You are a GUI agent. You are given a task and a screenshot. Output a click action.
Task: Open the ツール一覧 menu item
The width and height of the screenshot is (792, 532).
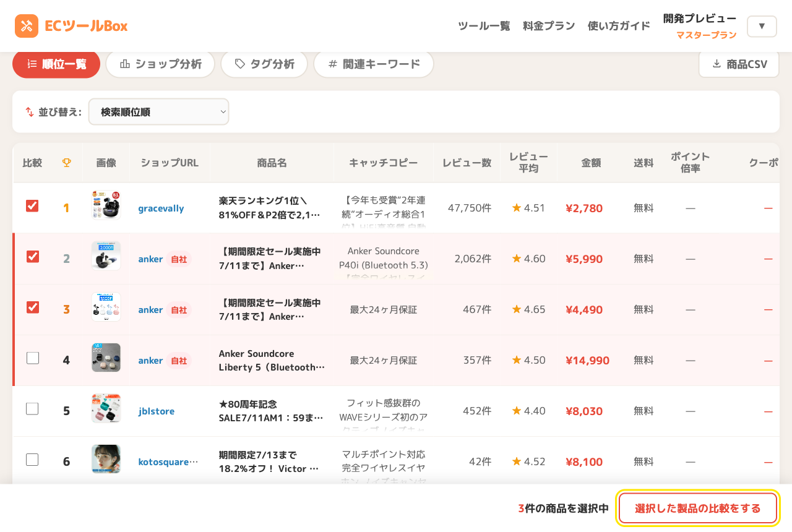484,26
